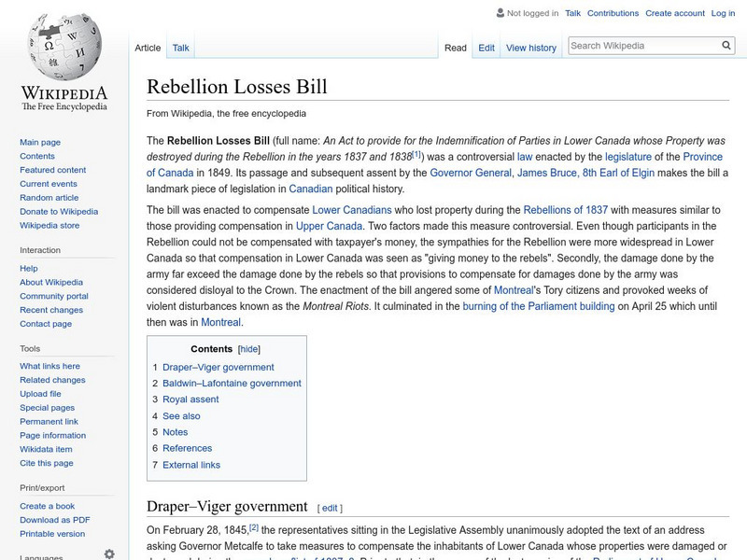Open the Edit tab

click(486, 47)
